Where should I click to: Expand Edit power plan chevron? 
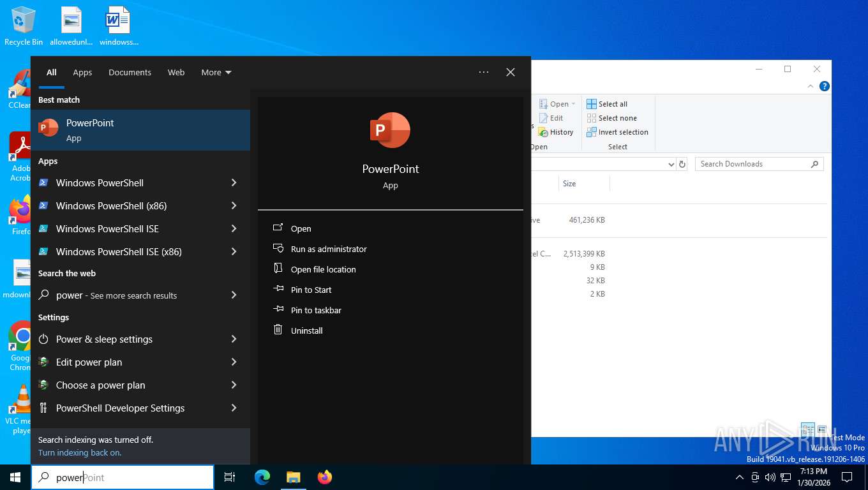pos(234,362)
